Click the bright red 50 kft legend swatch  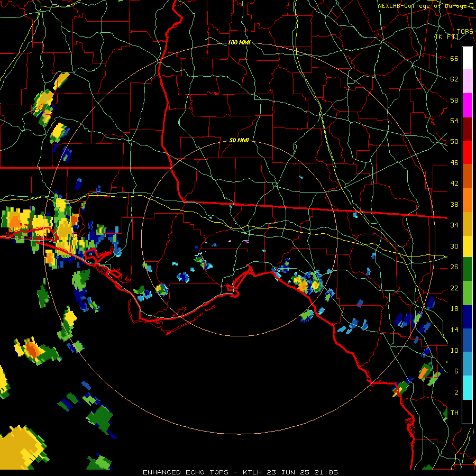point(467,152)
